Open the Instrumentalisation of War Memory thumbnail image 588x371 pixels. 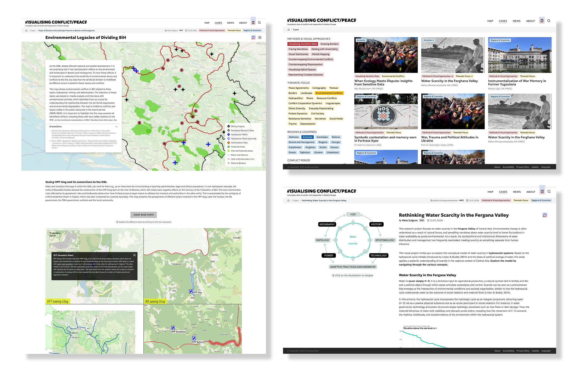pyautogui.click(x=520, y=55)
